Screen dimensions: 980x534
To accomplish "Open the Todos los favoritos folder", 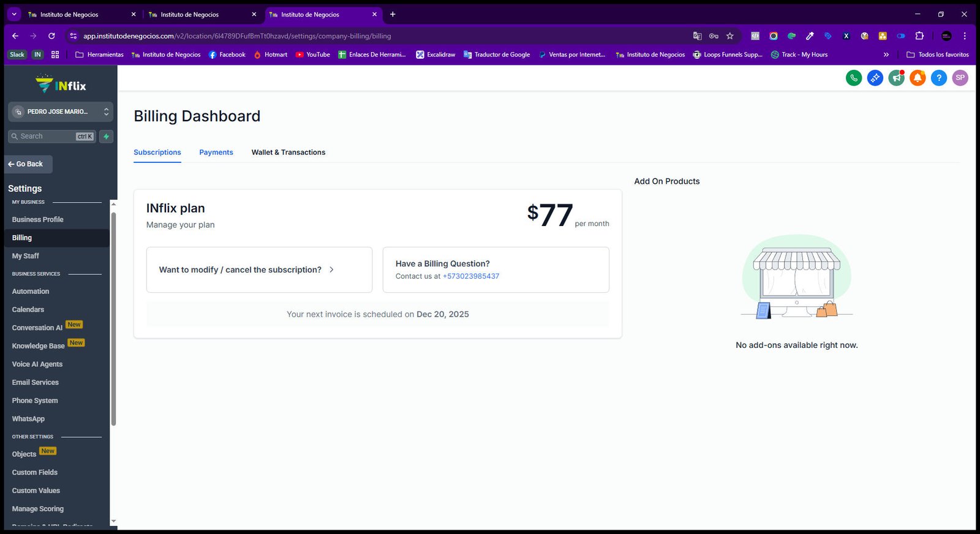I will (938, 55).
